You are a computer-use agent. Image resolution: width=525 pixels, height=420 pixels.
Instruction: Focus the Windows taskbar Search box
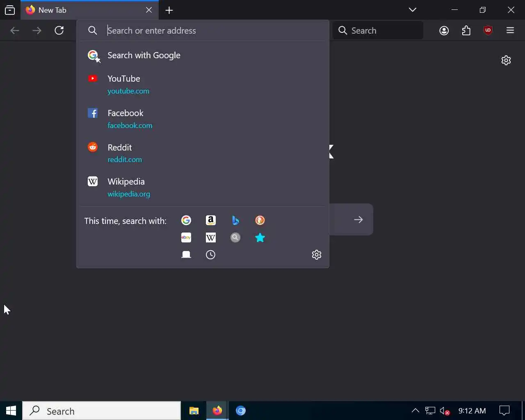point(101,411)
